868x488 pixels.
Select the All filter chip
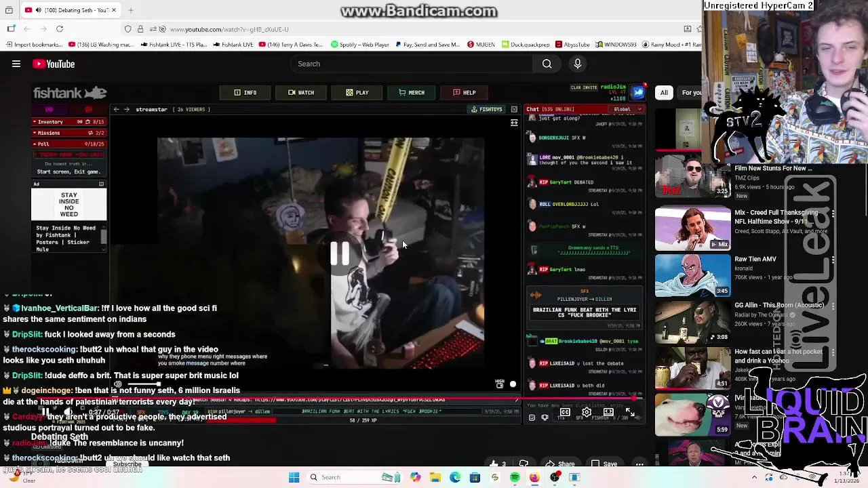[664, 93]
